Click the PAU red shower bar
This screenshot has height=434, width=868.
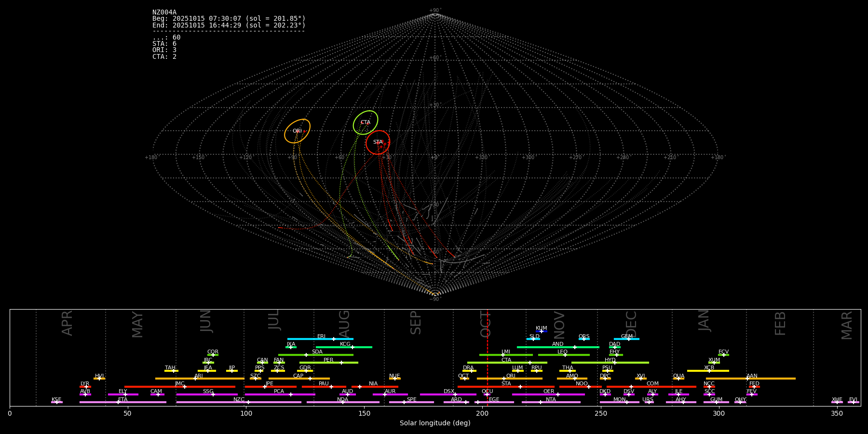click(x=324, y=386)
